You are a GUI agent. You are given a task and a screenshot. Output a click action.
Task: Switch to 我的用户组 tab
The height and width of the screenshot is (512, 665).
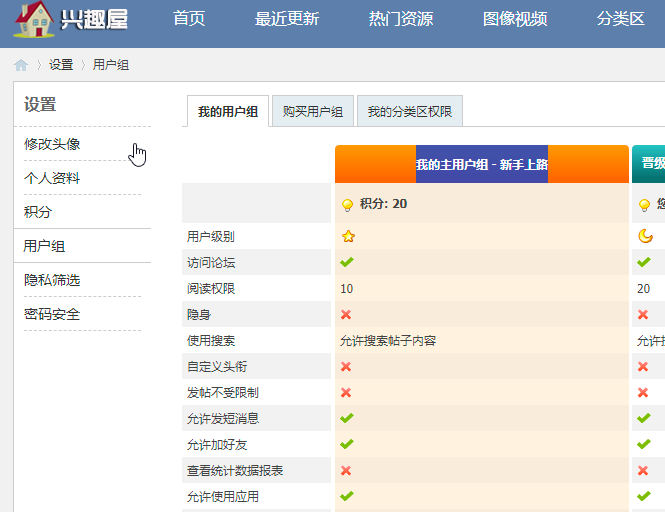pyautogui.click(x=228, y=112)
